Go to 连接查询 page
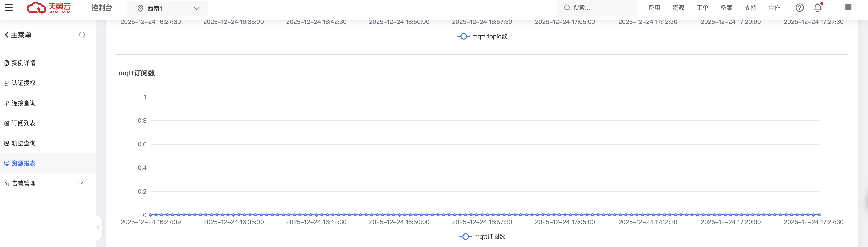 (24, 103)
